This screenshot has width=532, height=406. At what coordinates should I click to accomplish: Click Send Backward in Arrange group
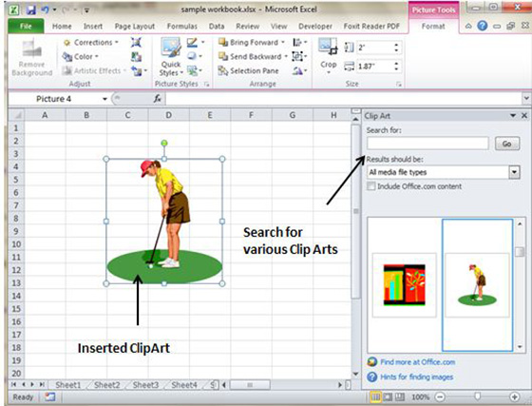click(x=250, y=57)
